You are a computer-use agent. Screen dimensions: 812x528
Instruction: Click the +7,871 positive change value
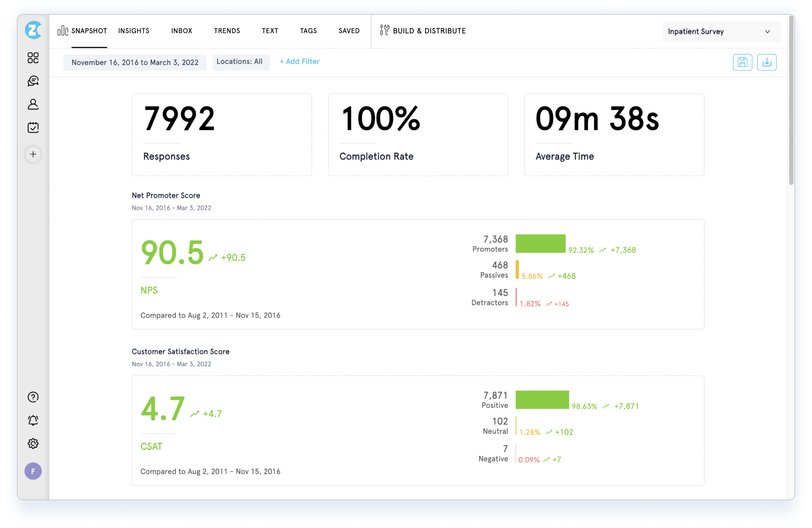coord(626,406)
